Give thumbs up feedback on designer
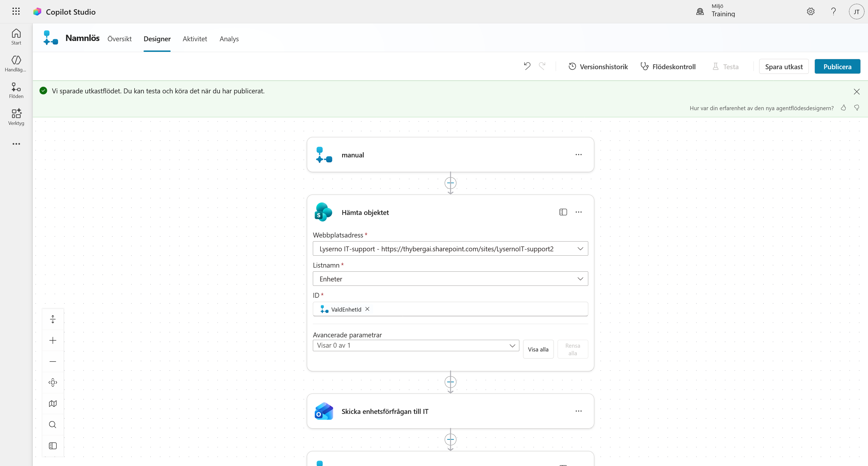The width and height of the screenshot is (868, 466). tap(843, 107)
